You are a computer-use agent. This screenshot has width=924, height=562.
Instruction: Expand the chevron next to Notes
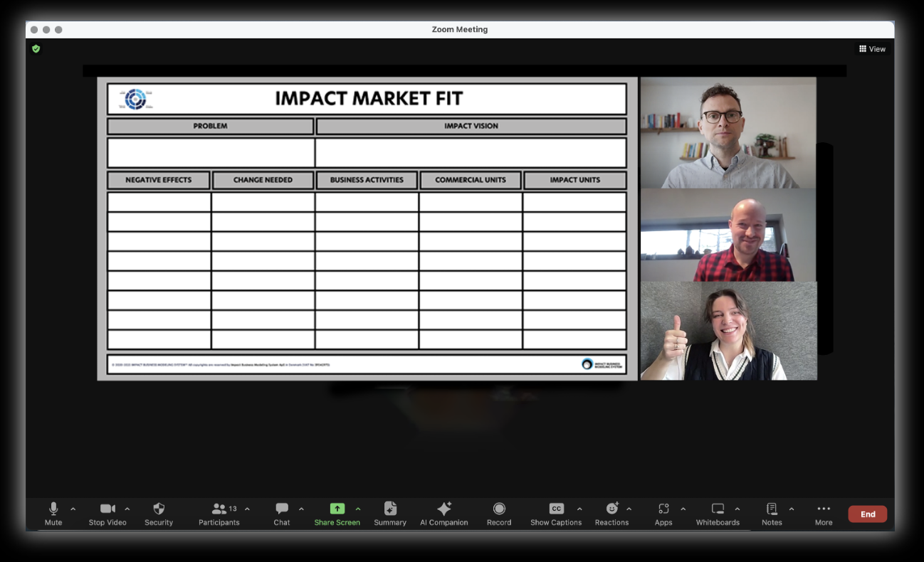pyautogui.click(x=792, y=509)
